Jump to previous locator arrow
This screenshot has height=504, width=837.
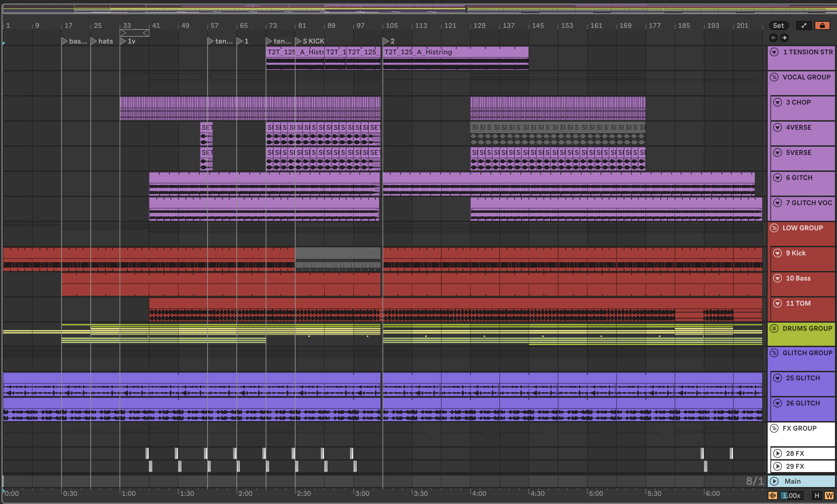(773, 38)
